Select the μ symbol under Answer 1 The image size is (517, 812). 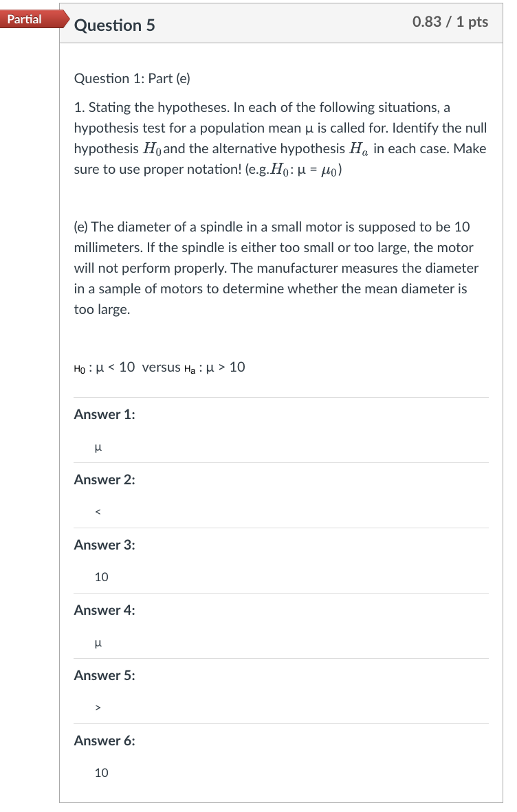97,447
